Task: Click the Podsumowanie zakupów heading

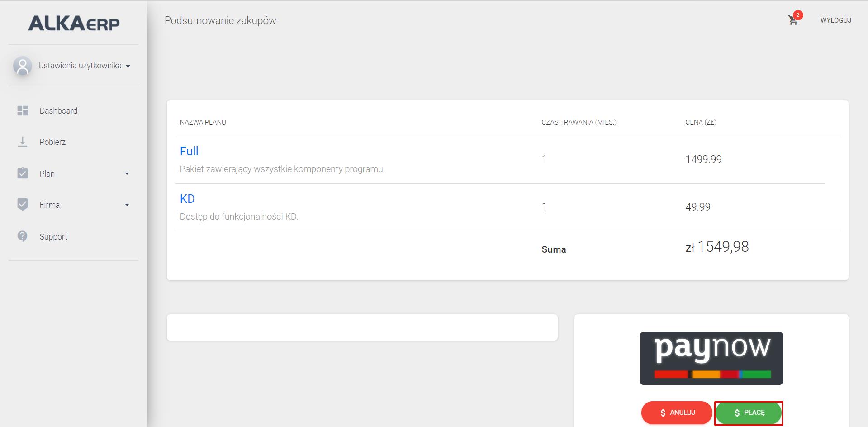Action: [x=220, y=20]
